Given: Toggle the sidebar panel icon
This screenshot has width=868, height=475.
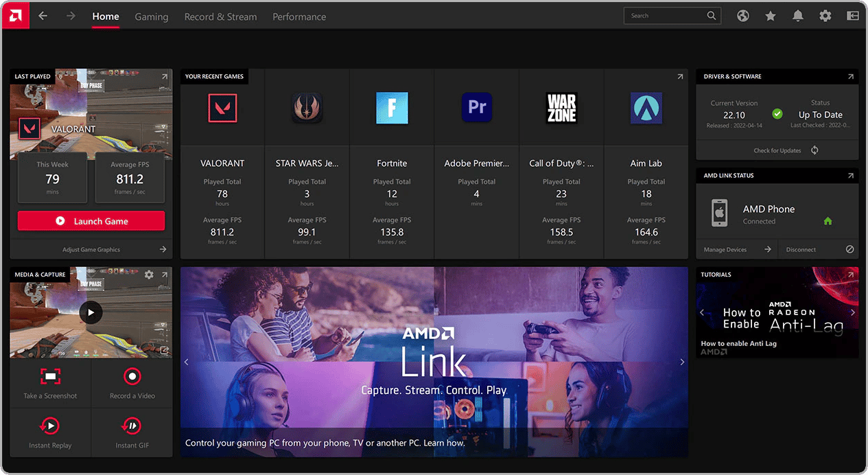Looking at the screenshot, I should pyautogui.click(x=853, y=16).
